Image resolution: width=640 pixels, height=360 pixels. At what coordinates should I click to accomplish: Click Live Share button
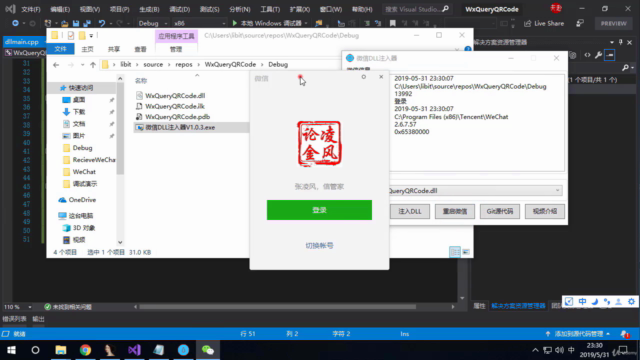pyautogui.click(x=544, y=23)
